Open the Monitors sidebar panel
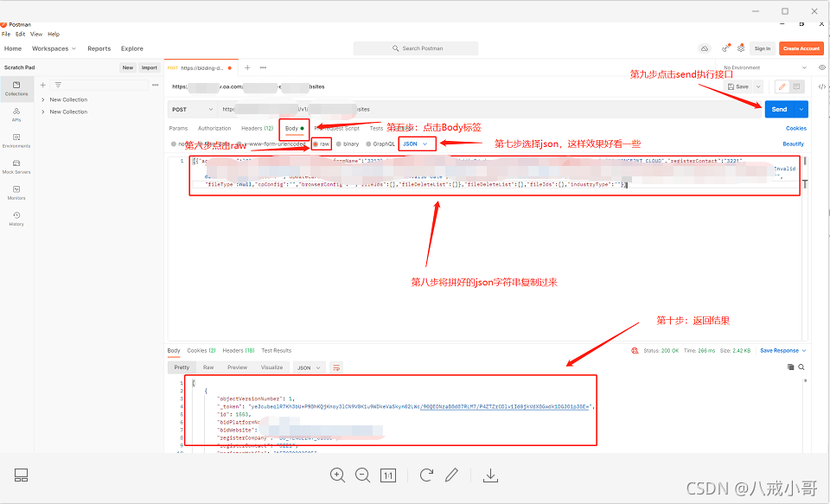Viewport: 830px width, 504px height. [x=16, y=192]
